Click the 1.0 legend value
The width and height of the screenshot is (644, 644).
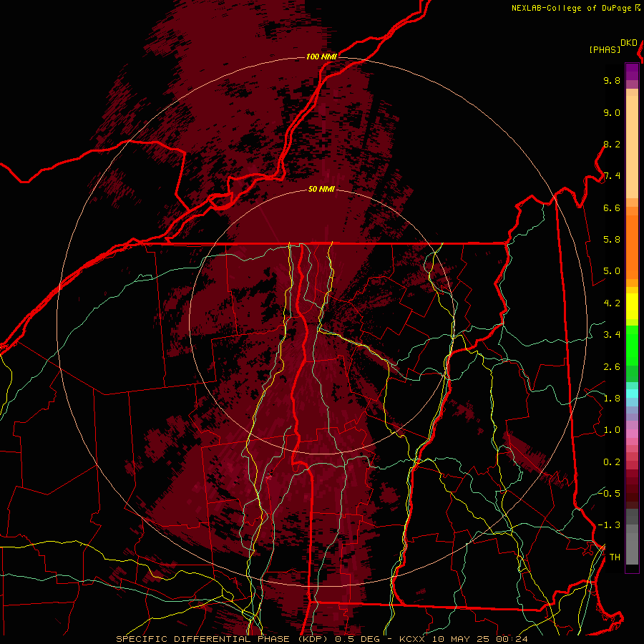[612, 431]
